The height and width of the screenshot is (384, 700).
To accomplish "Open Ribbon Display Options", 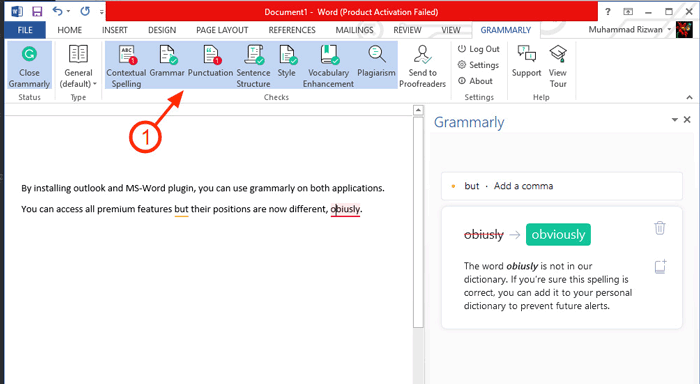I will (628, 12).
